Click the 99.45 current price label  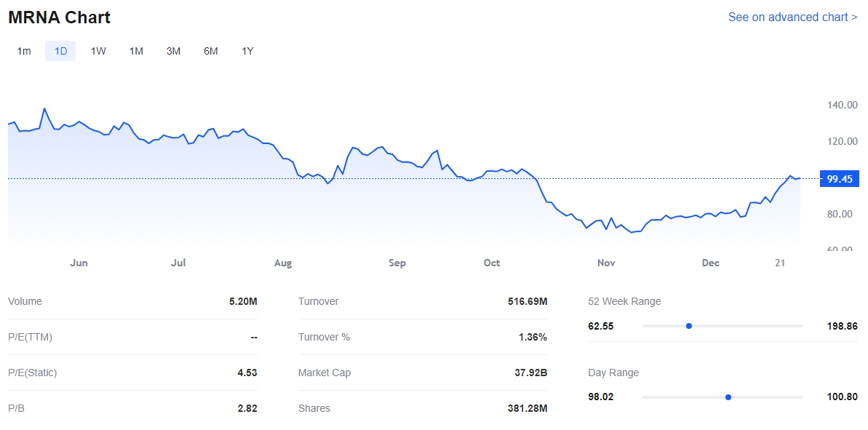839,179
